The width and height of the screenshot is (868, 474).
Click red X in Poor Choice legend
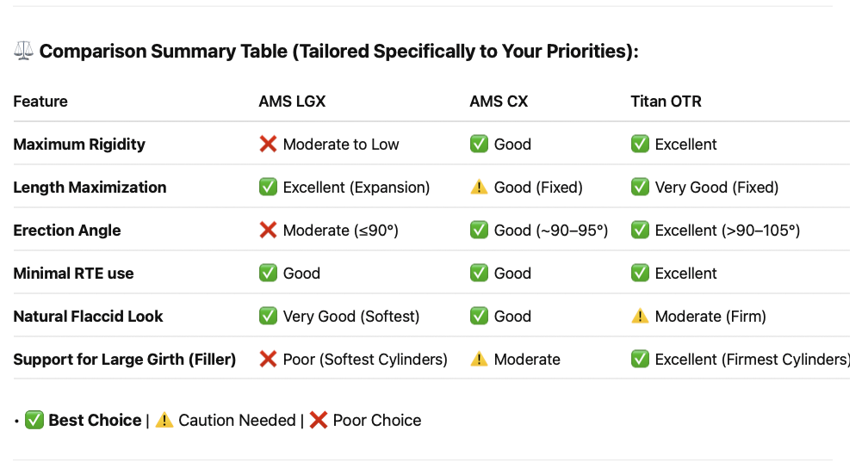[319, 421]
